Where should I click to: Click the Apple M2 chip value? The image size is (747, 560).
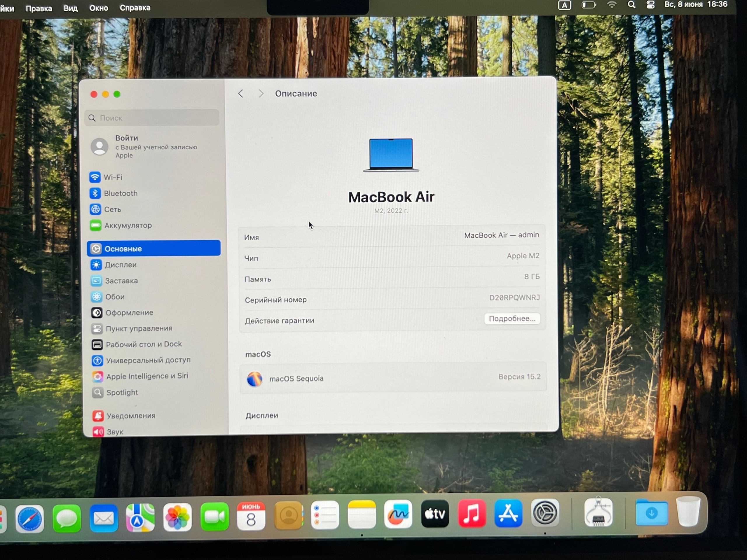[x=523, y=256]
